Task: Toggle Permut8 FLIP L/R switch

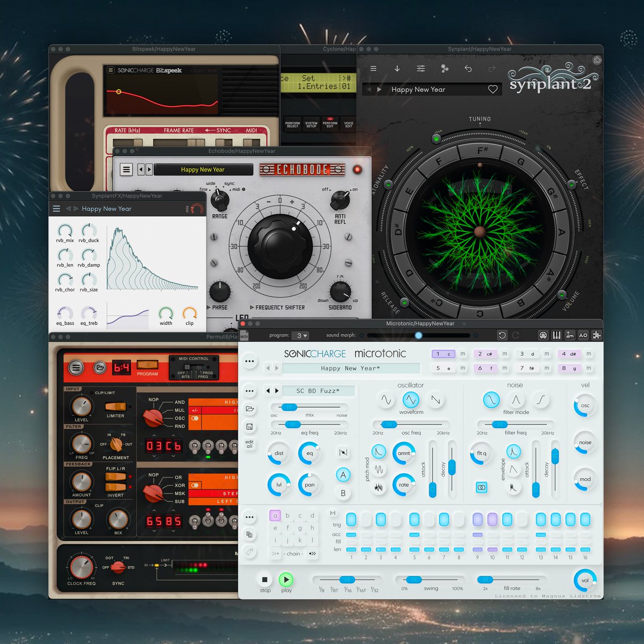Action: pos(115,477)
